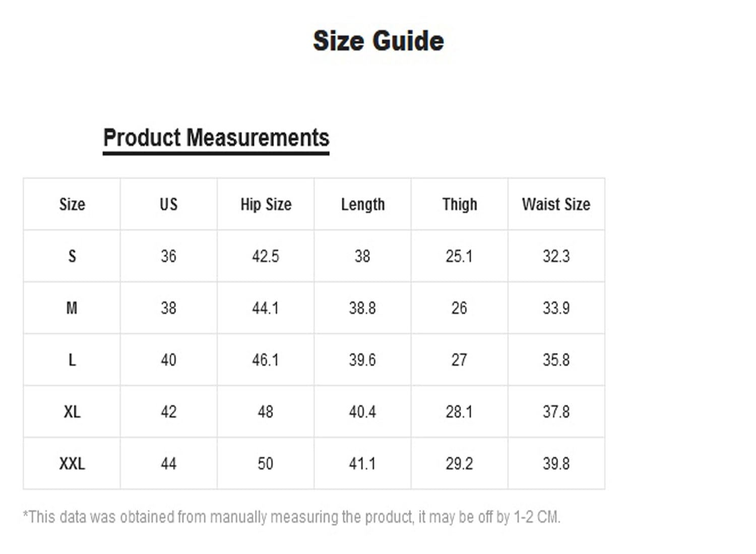Click the L size row label
756x554 pixels.
coord(72,360)
